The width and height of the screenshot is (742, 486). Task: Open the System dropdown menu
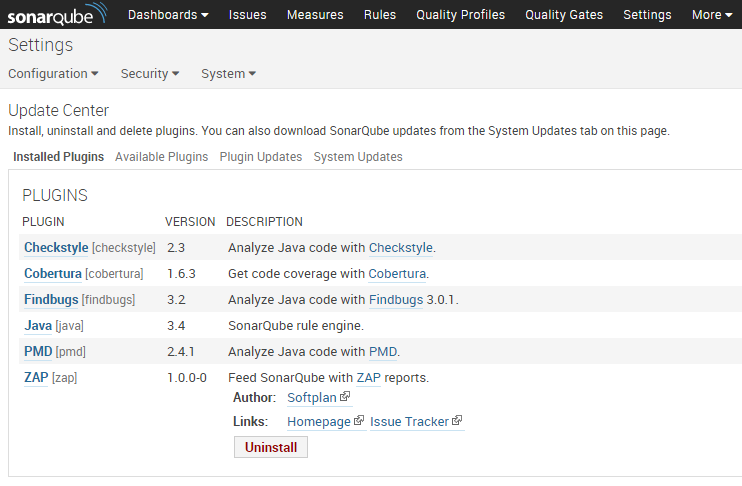tap(229, 74)
